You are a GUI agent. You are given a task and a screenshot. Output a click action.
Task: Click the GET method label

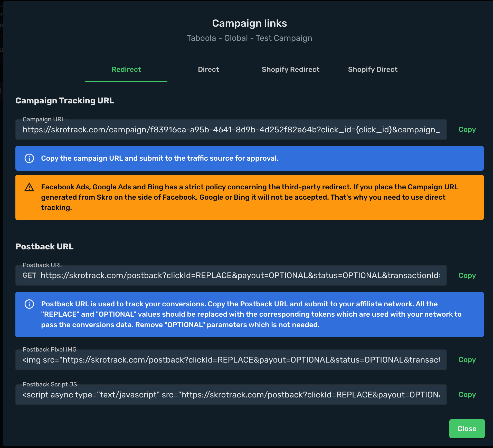tap(29, 275)
